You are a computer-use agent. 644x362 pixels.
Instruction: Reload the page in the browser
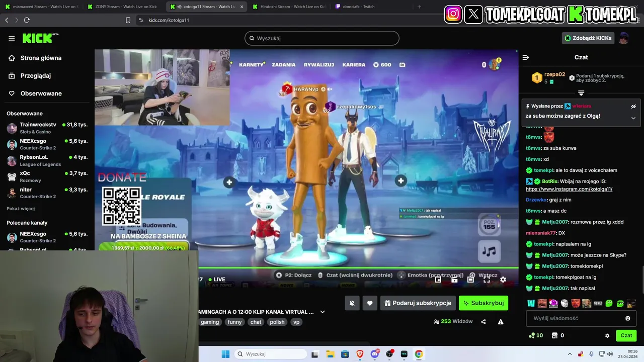(27, 20)
